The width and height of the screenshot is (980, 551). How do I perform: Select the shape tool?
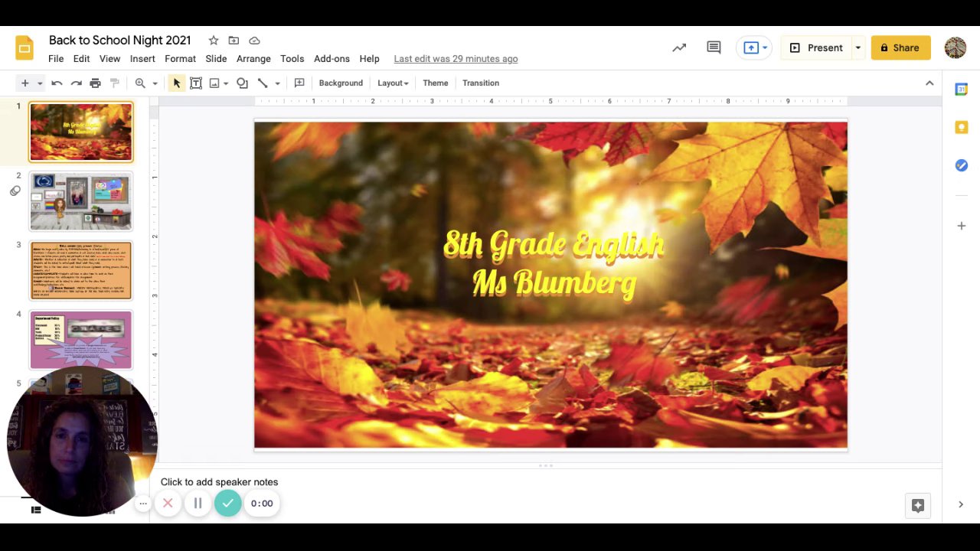[242, 83]
